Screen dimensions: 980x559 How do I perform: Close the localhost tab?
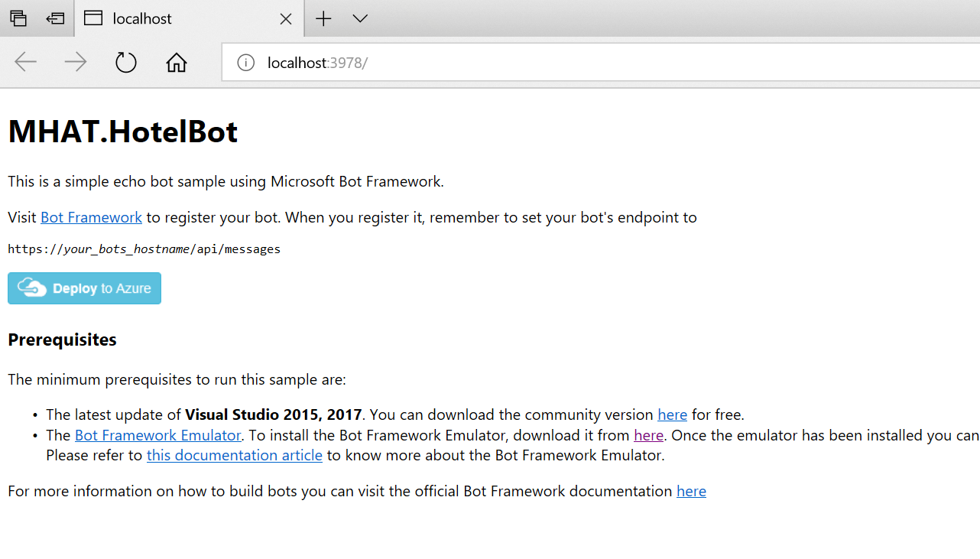coord(286,18)
